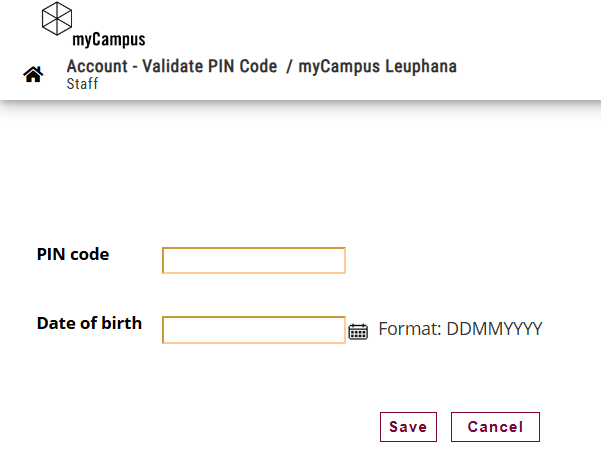Screen dimensions: 601x462
Task: Click the Format: DDMMYYYY hint text
Action: click(460, 329)
